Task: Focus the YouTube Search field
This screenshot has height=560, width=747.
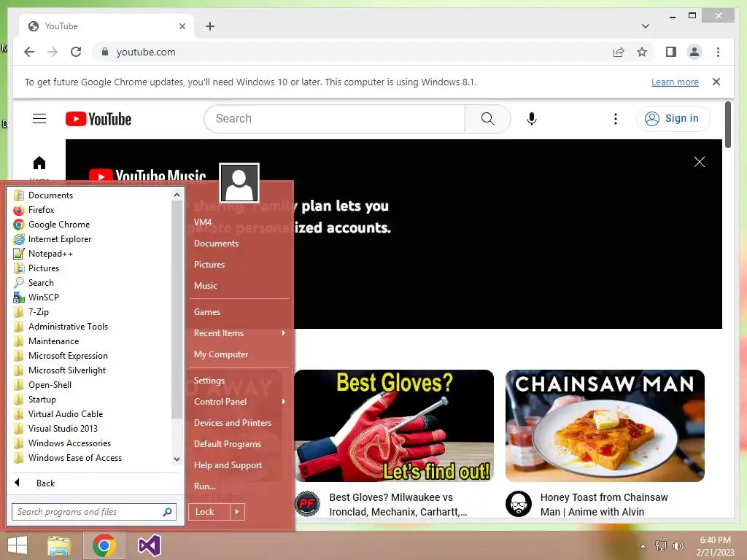Action: (x=334, y=119)
